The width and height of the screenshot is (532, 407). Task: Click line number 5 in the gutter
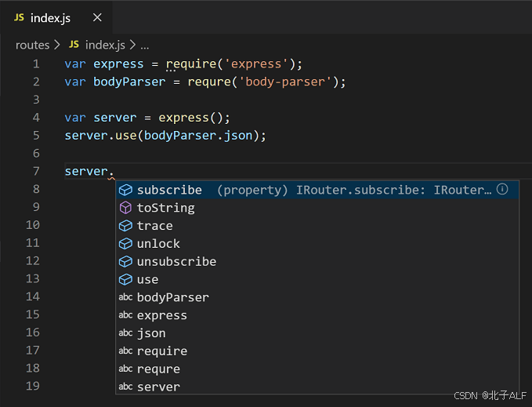click(36, 136)
